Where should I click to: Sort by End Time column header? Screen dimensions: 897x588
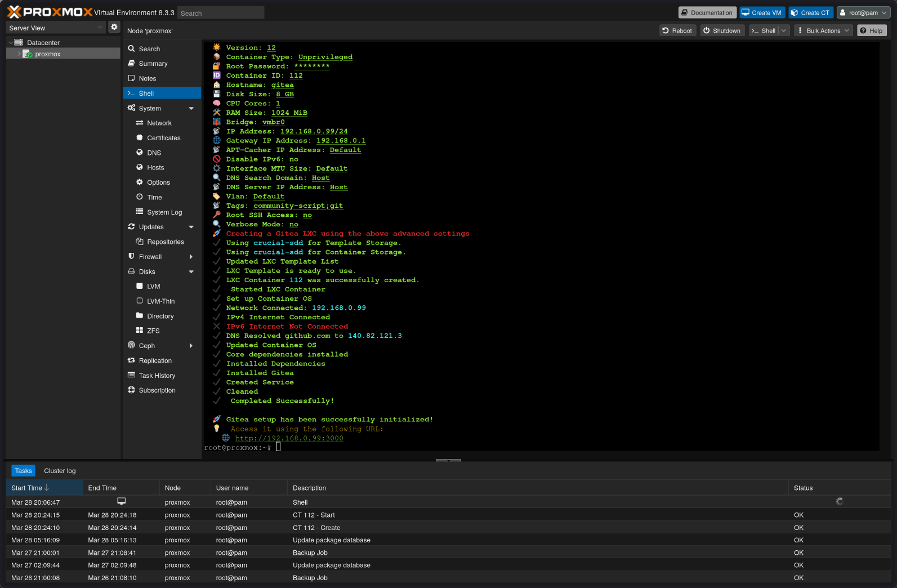coord(121,488)
